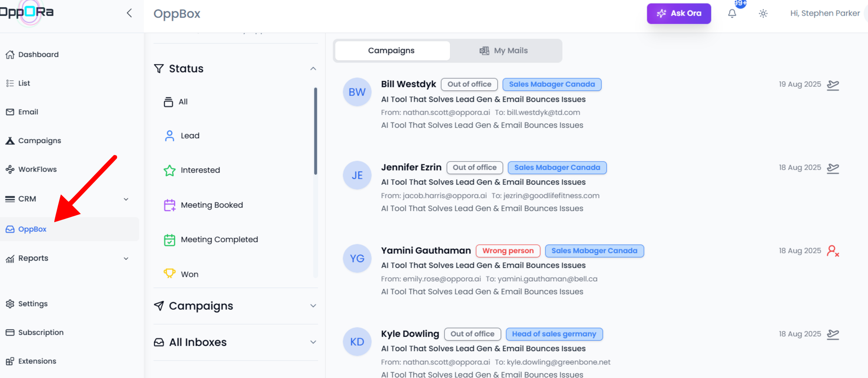The height and width of the screenshot is (378, 868).
Task: Open Settings from the sidebar
Action: (33, 304)
